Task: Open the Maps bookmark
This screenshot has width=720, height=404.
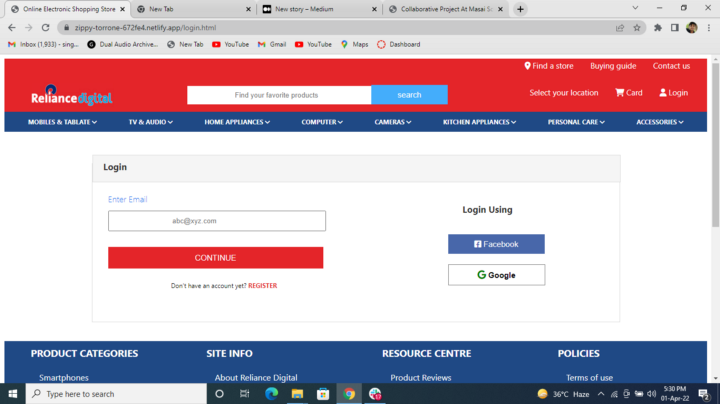Action: point(354,45)
